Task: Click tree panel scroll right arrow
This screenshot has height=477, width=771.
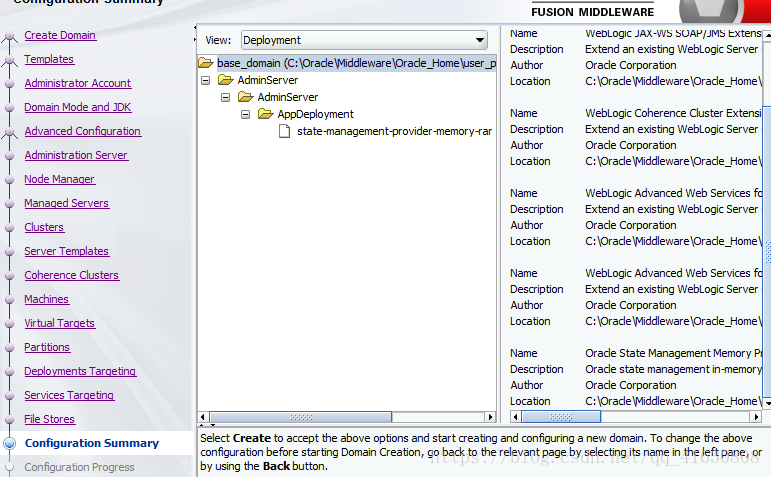Action: [x=490, y=417]
